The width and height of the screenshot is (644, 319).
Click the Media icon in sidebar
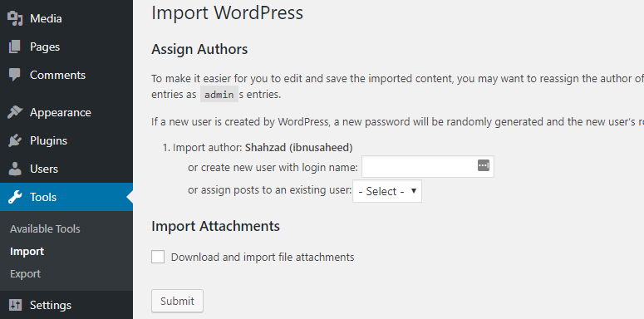[x=15, y=18]
